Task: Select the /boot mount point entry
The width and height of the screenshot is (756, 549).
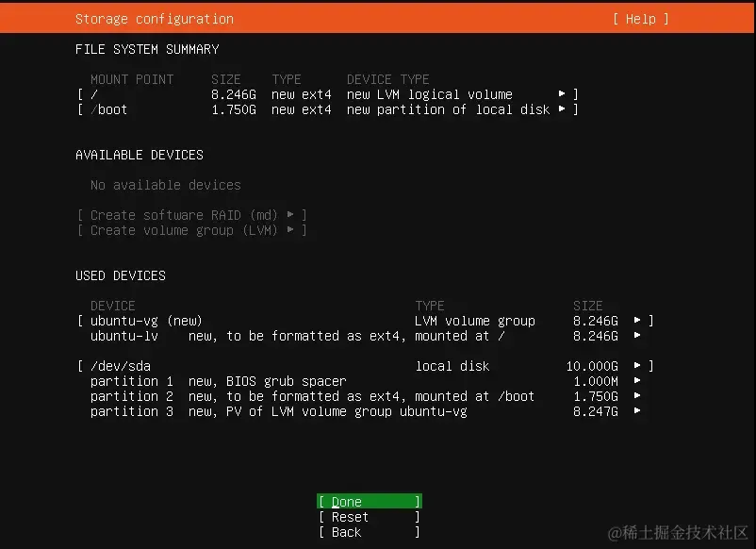Action: pos(328,109)
